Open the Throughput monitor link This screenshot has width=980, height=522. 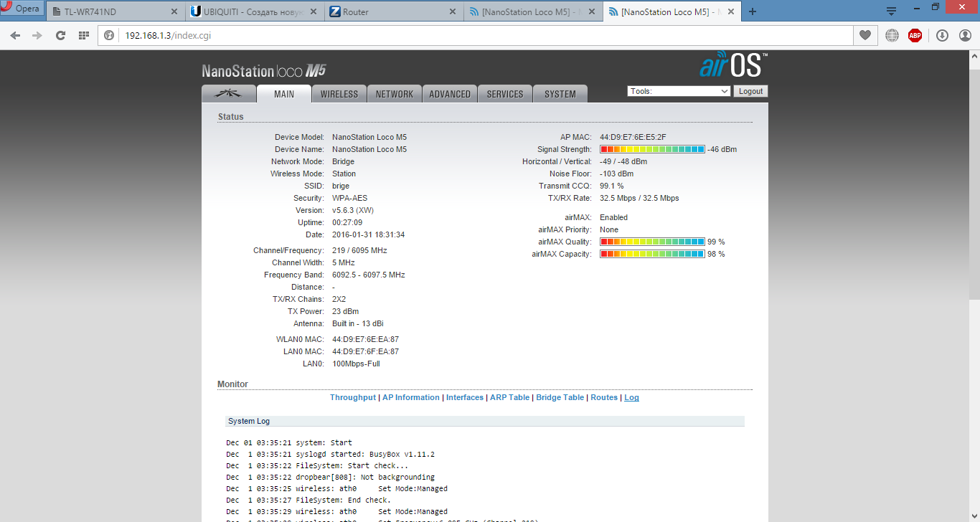click(352, 397)
